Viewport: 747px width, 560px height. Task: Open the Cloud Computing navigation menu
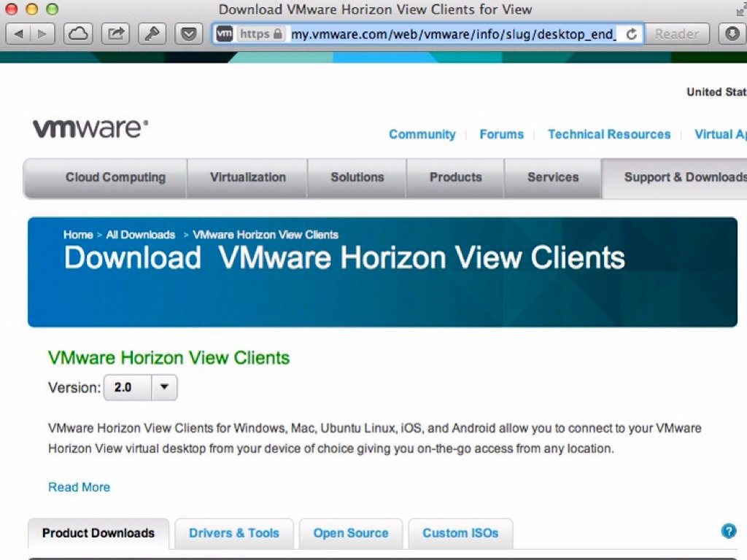click(115, 177)
